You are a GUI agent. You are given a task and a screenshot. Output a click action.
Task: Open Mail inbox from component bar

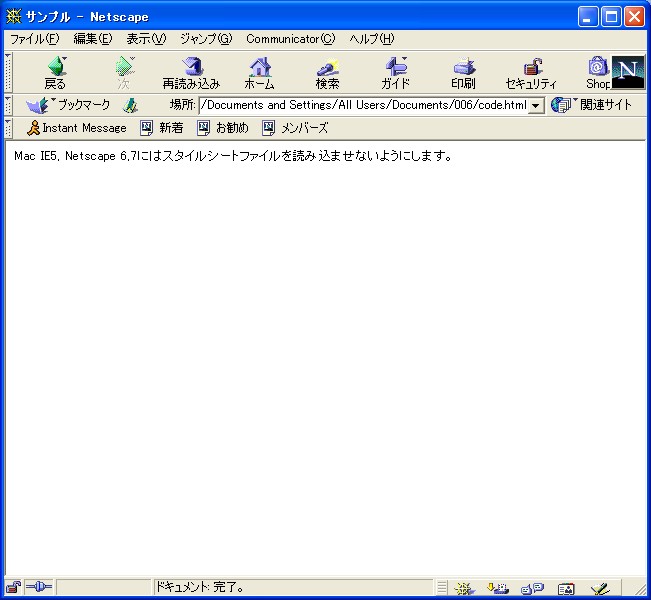coord(498,588)
